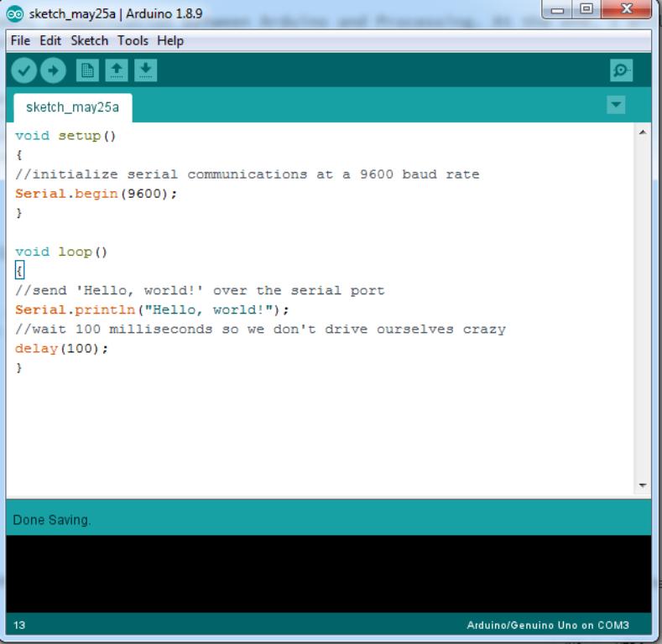Click the 'void setup()' line

click(65, 136)
